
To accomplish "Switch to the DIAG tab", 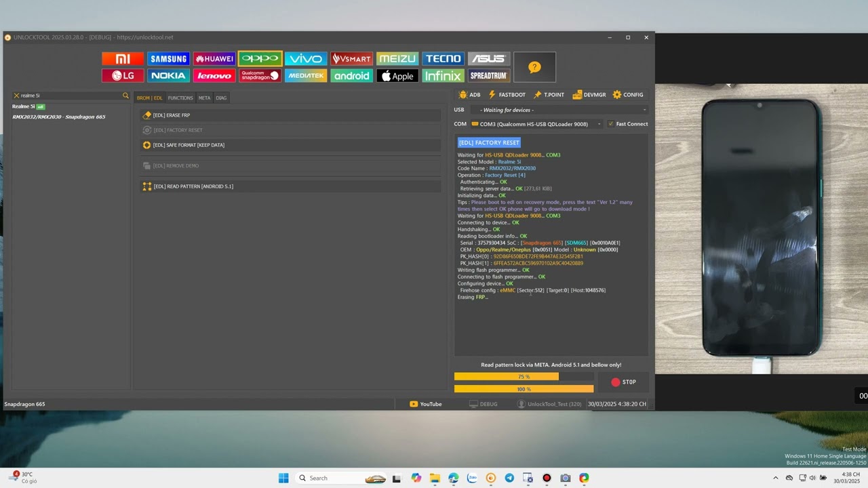I will (x=221, y=98).
